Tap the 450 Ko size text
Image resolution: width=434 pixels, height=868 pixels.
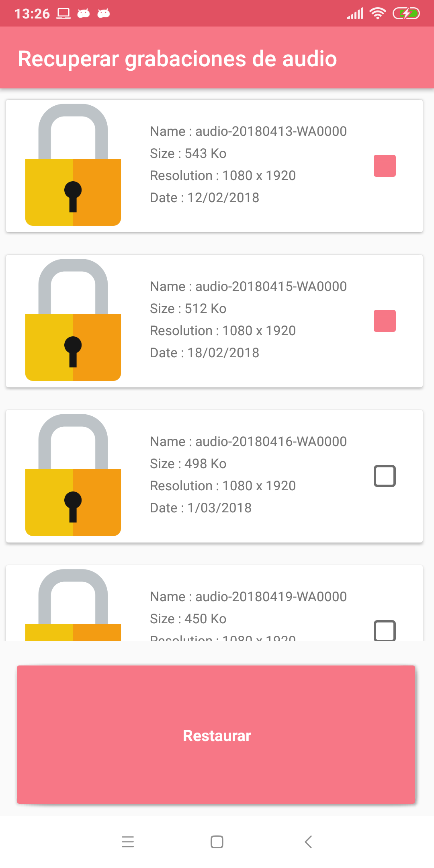click(x=205, y=619)
